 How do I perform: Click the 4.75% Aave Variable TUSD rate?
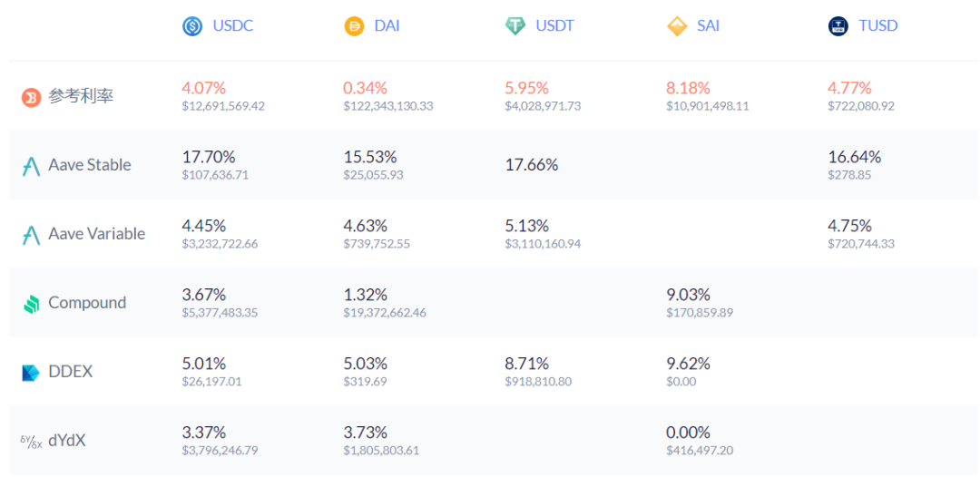click(849, 226)
